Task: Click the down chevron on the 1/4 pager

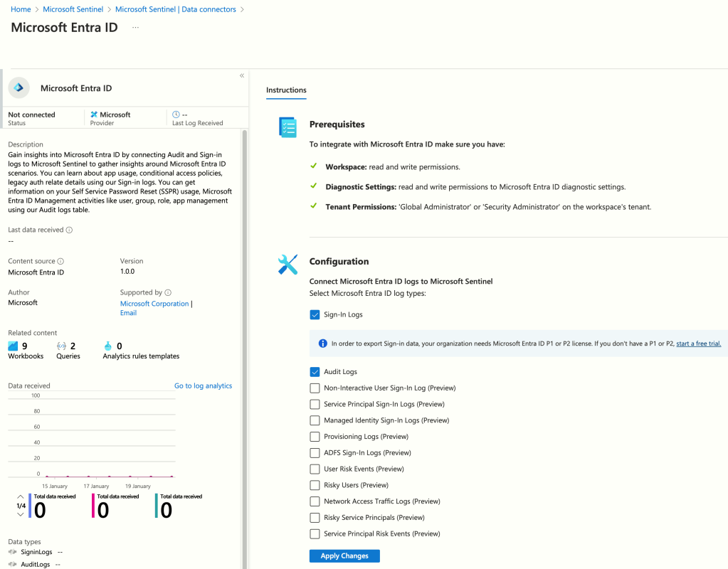Action: coord(20,514)
